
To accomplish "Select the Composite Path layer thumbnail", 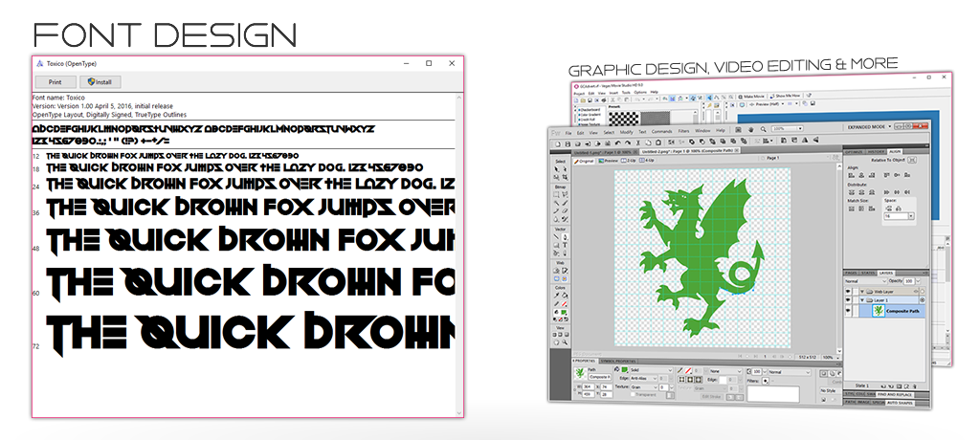I will [x=879, y=311].
